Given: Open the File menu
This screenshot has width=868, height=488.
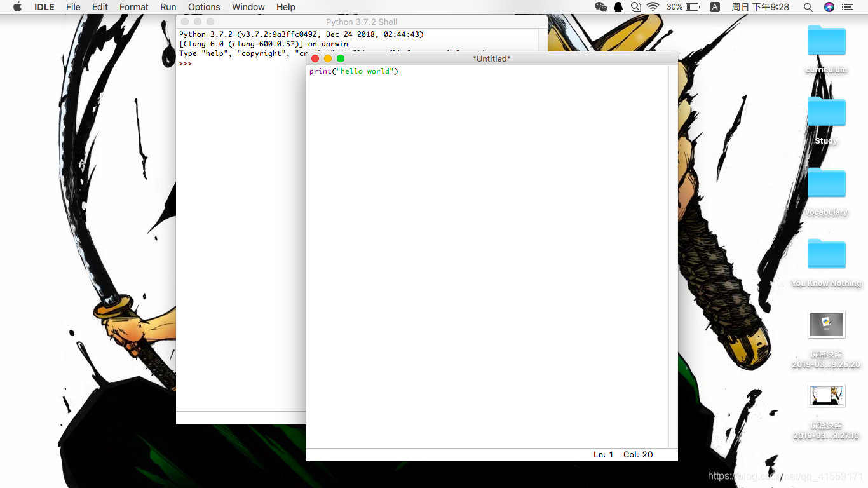Looking at the screenshot, I should tap(73, 7).
